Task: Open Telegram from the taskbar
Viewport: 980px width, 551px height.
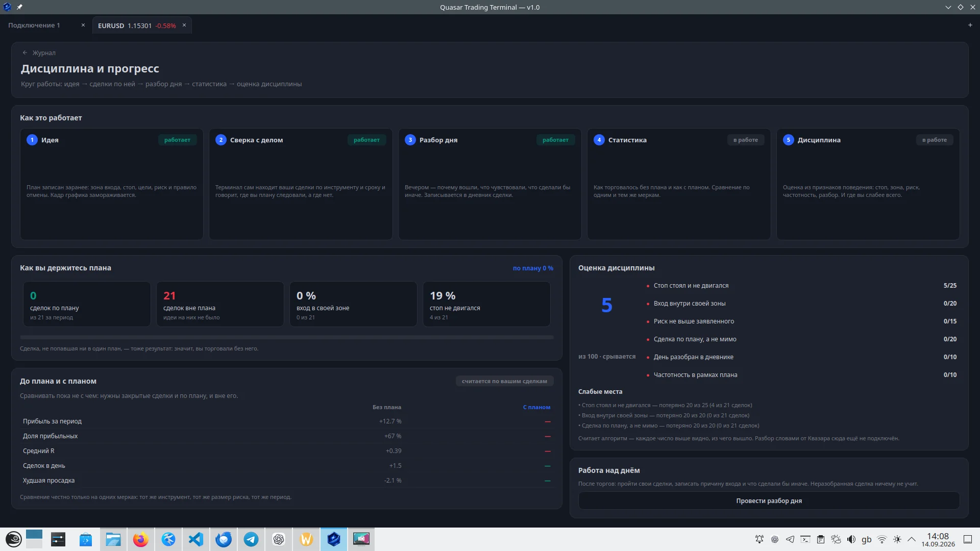Action: (x=251, y=539)
